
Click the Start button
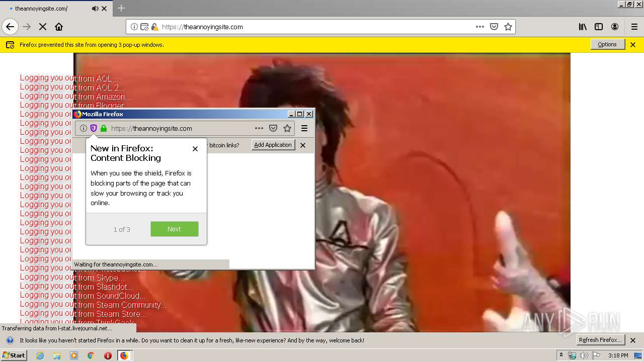click(x=14, y=355)
